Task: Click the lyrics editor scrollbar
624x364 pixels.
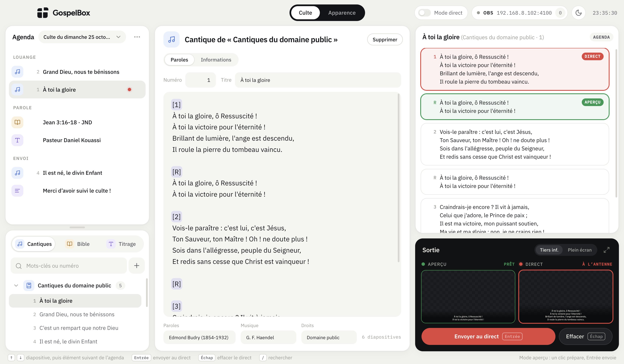Action: pos(398,178)
